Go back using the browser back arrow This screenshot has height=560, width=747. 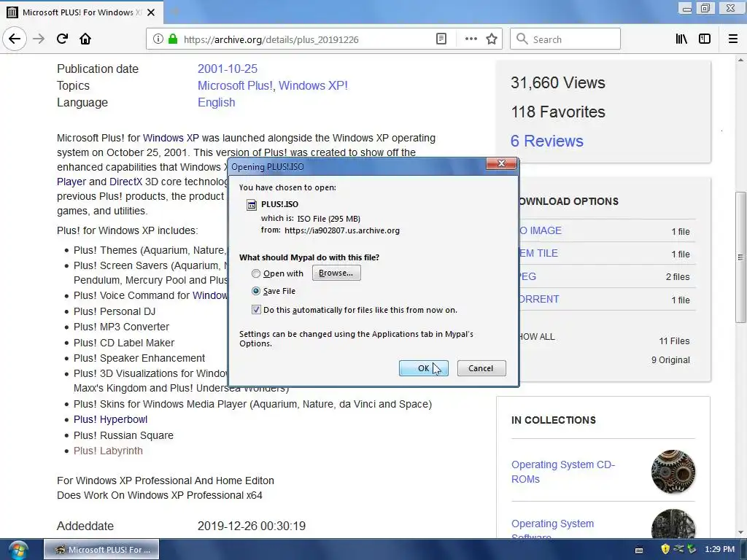[x=15, y=39]
